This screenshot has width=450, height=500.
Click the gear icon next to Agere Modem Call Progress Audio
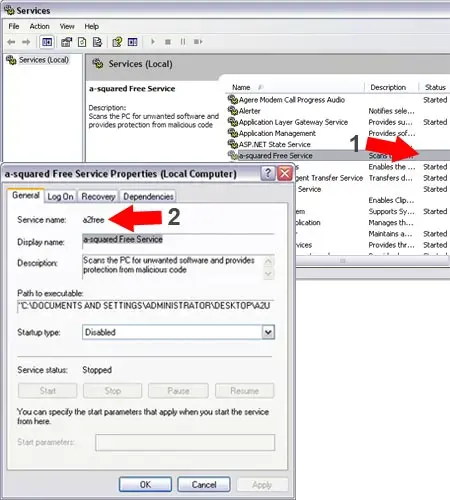[232, 99]
